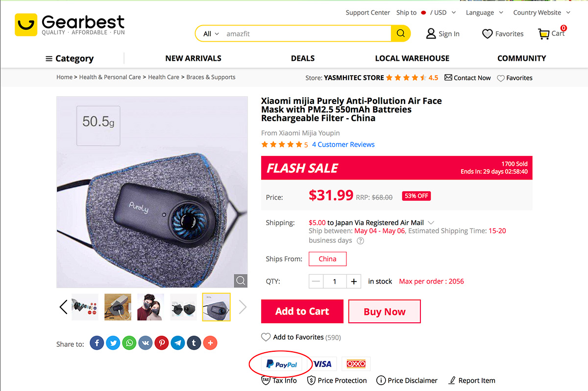Viewport: 588px width, 391px height.
Task: Increase quantity with plus button
Action: click(x=353, y=282)
